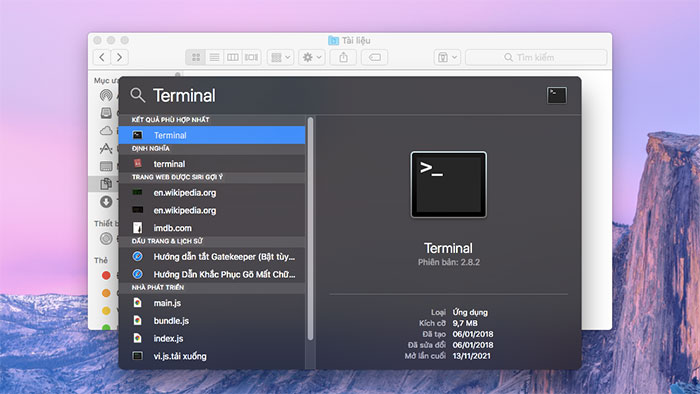
Task: Select the red tag in Finder sidebar
Action: click(106, 275)
